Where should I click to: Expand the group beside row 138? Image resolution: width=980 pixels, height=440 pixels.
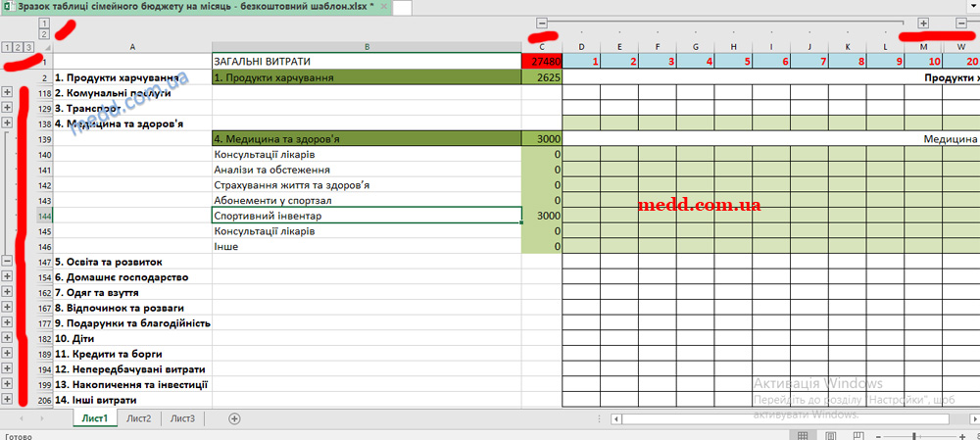(8, 123)
